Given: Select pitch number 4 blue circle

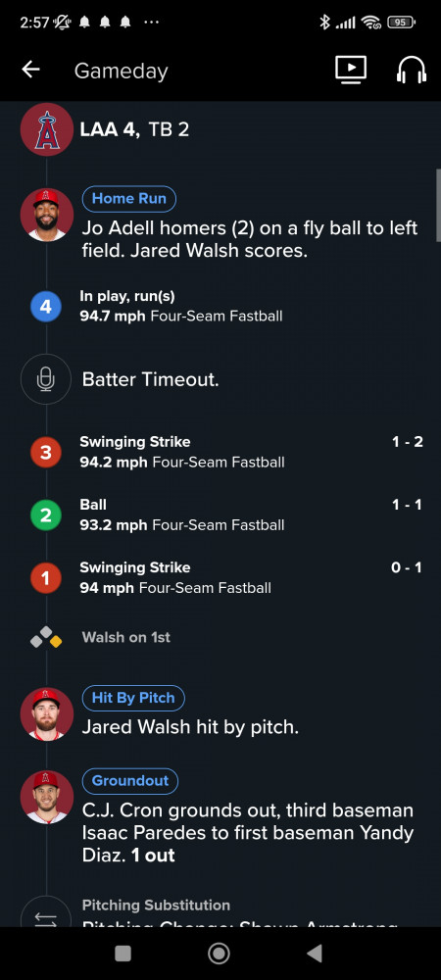Looking at the screenshot, I should click(x=46, y=307).
